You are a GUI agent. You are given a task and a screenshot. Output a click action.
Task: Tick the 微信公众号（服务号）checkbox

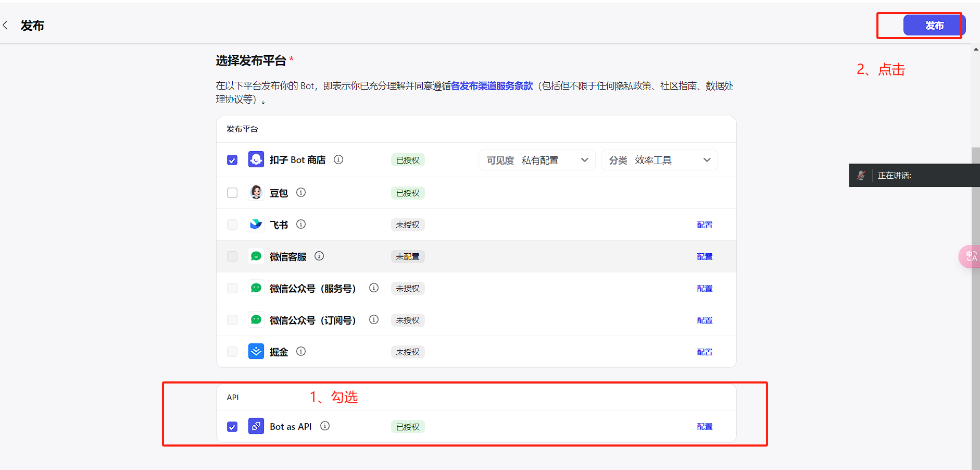point(232,288)
